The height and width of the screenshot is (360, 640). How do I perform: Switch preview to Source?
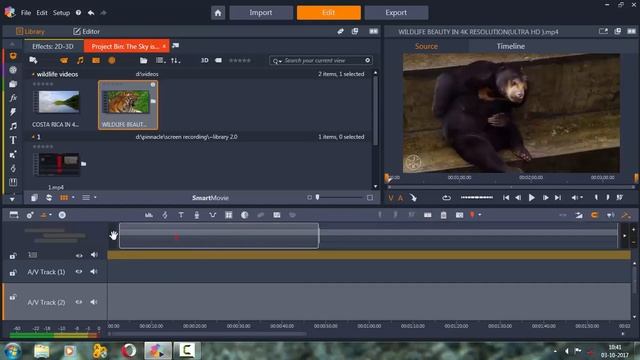click(426, 46)
